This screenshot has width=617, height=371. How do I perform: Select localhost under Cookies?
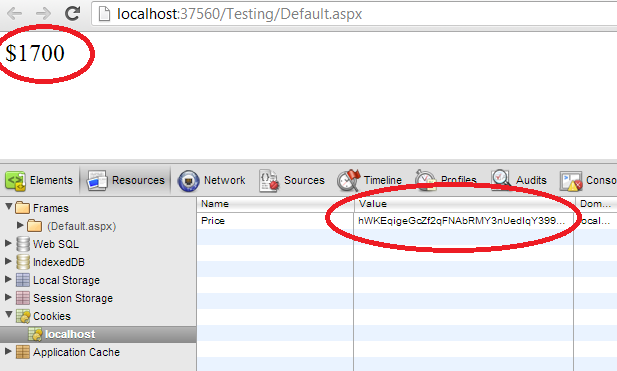pyautogui.click(x=70, y=334)
